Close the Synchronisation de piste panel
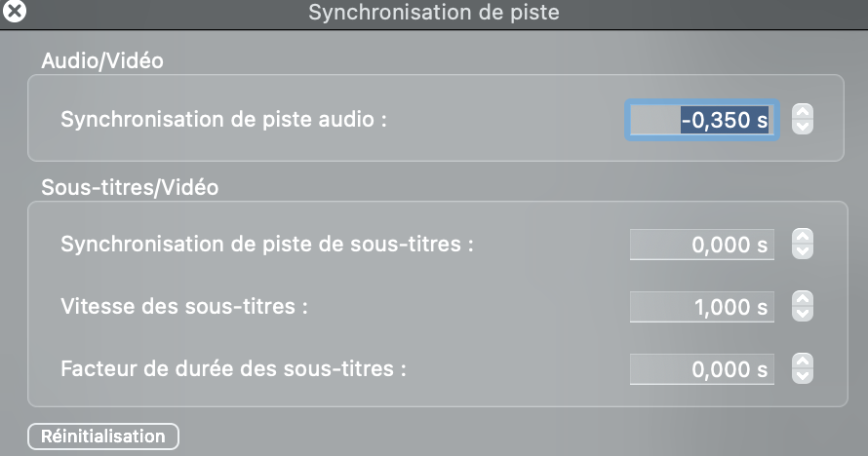The width and height of the screenshot is (868, 456). (x=14, y=11)
